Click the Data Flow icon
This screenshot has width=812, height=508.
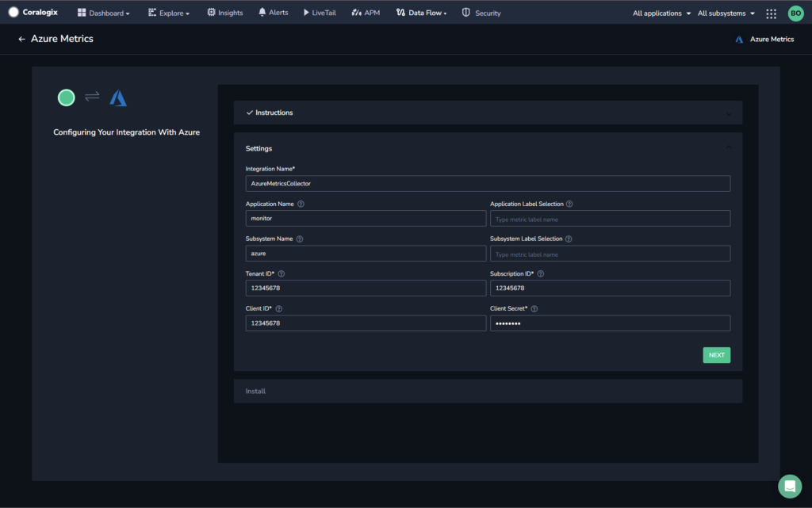pyautogui.click(x=400, y=13)
